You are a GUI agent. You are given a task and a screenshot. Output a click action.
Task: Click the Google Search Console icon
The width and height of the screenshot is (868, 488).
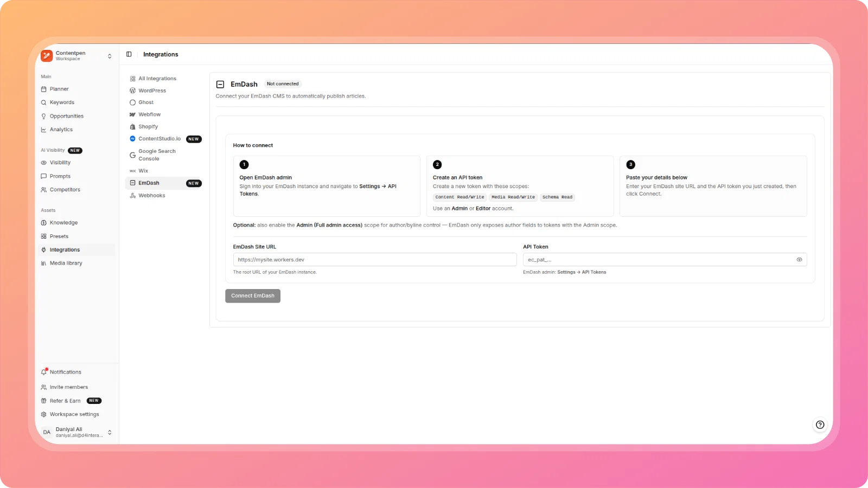tap(132, 155)
